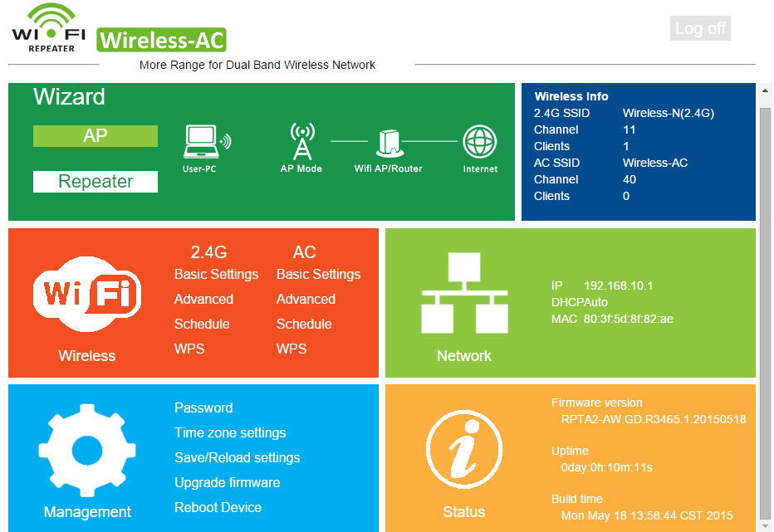Click the Log off button
Viewport: 774px width, 532px height.
700,28
